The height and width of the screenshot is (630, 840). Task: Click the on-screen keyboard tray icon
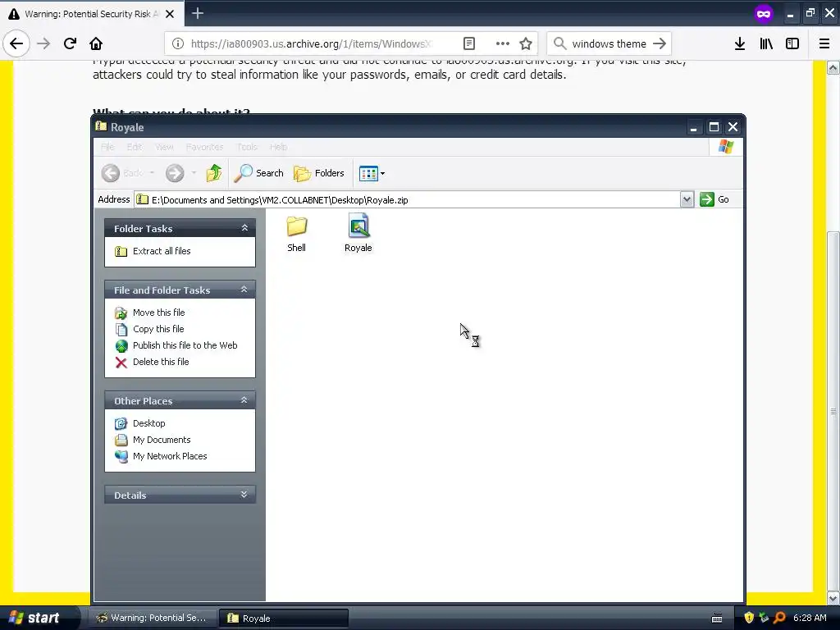click(x=717, y=619)
